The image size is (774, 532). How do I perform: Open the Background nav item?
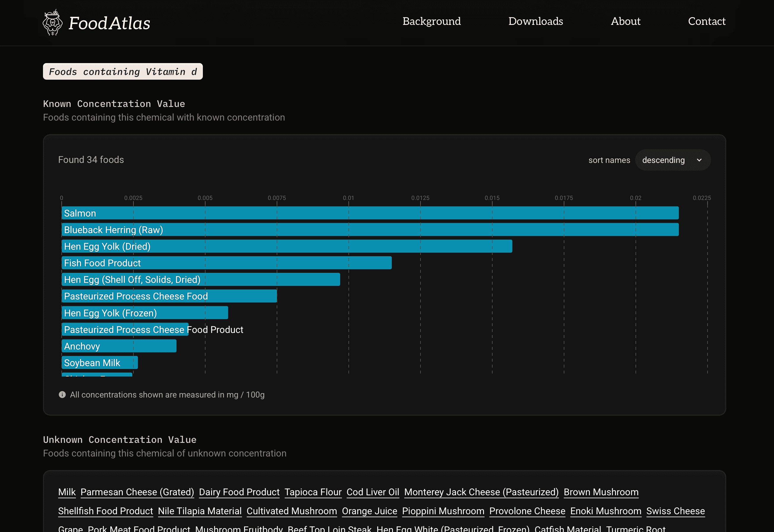coord(431,21)
